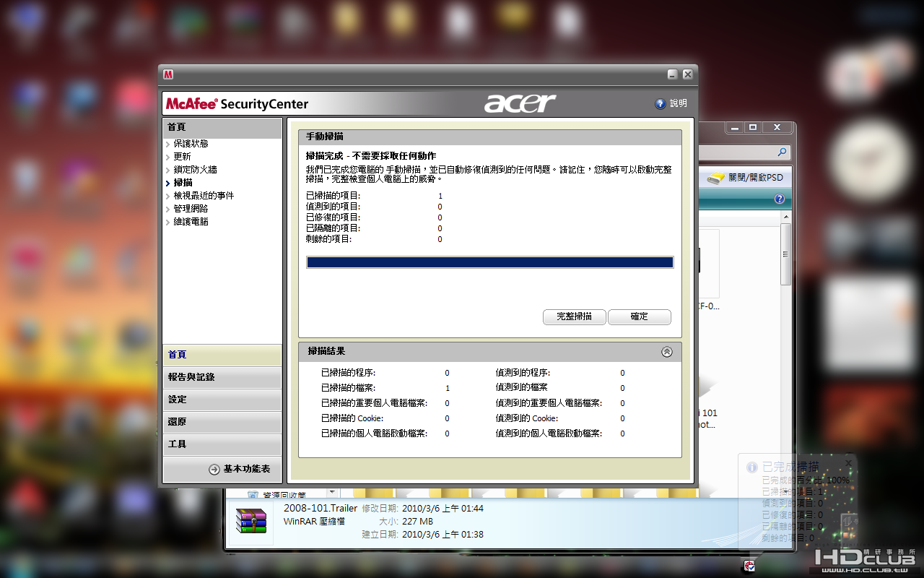924x578 pixels.
Task: Click the 首頁 header at sidebar top
Action: 222,127
